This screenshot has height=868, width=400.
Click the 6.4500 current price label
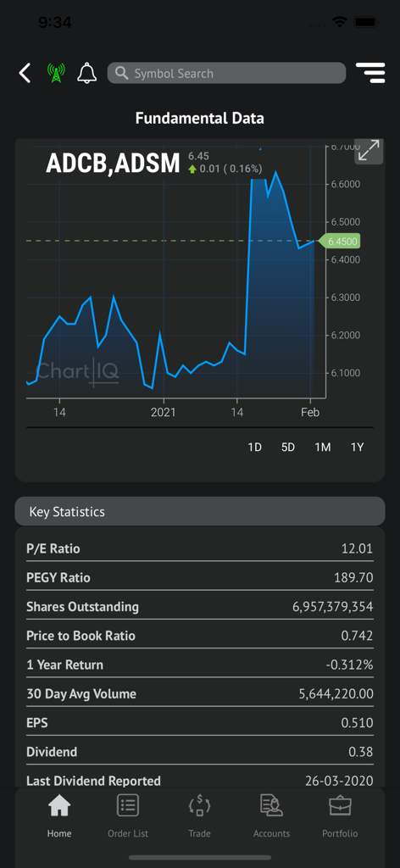click(339, 242)
